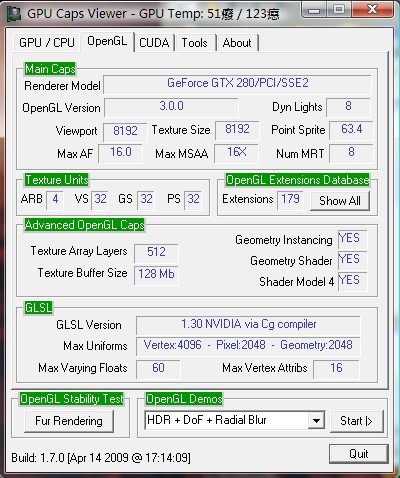Click the Max Vertex Attribs 16 field

click(x=336, y=369)
